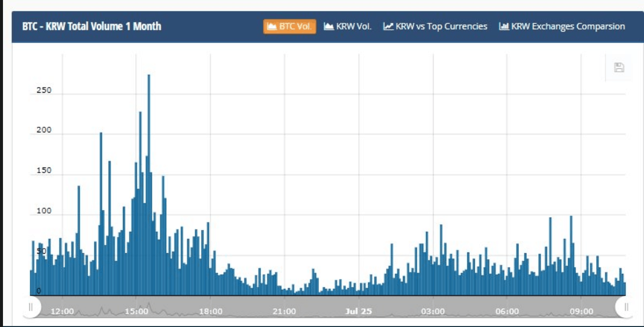Click the 18:00 label on the time axis

point(210,312)
